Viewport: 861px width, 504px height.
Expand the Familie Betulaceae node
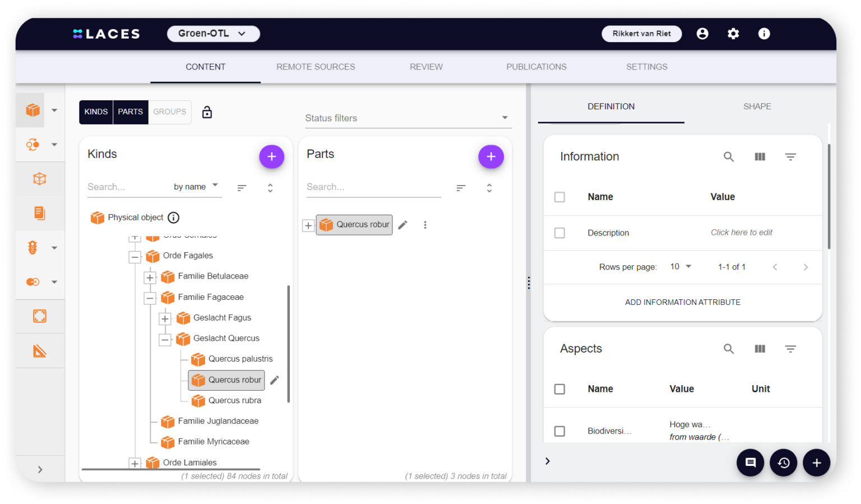(150, 278)
